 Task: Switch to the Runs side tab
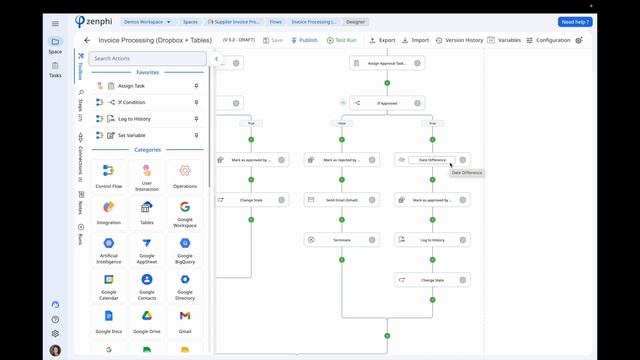(80, 235)
